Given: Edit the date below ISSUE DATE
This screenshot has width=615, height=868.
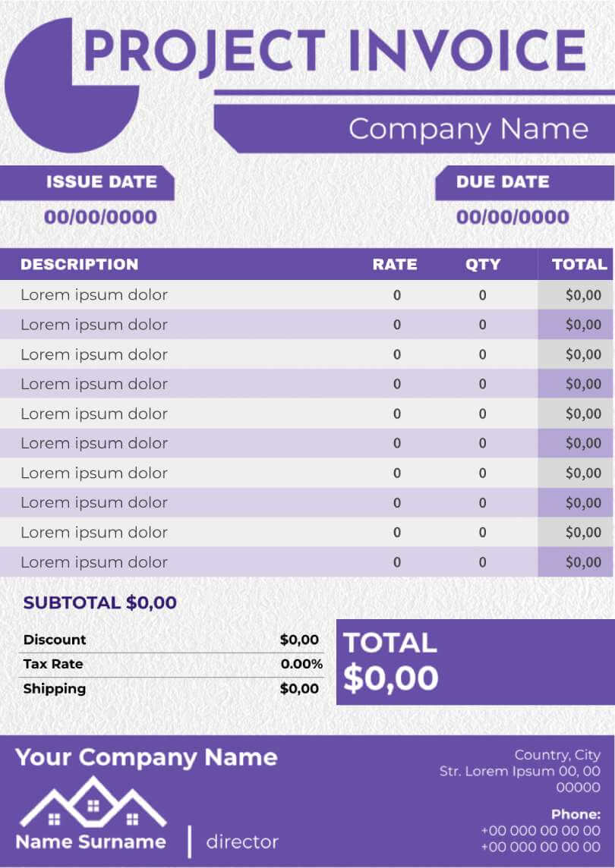Looking at the screenshot, I should click(100, 217).
